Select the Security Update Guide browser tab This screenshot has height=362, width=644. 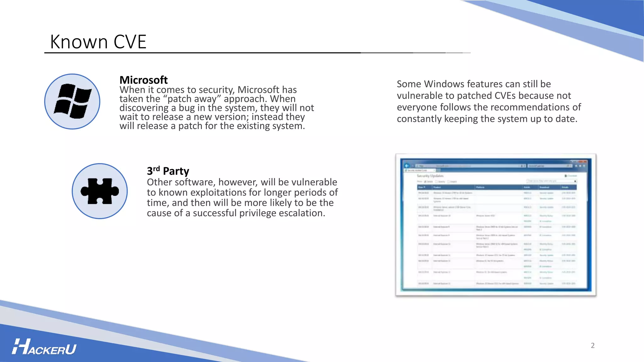pos(417,170)
